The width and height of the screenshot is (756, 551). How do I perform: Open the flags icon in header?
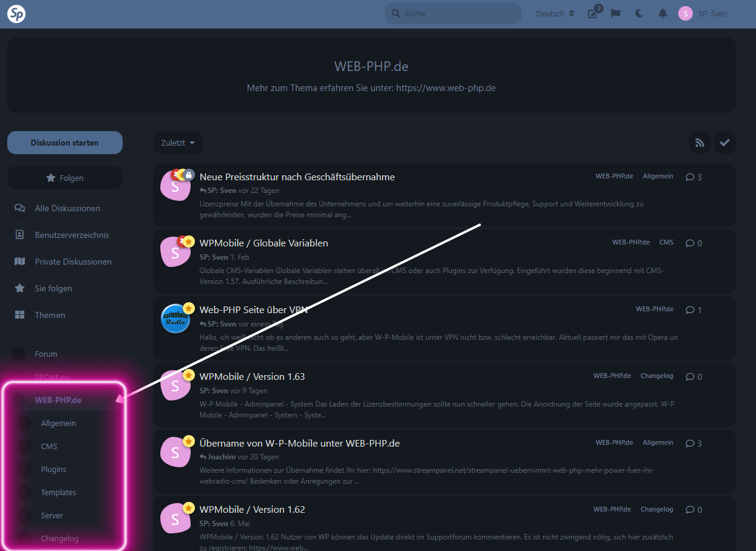(616, 13)
